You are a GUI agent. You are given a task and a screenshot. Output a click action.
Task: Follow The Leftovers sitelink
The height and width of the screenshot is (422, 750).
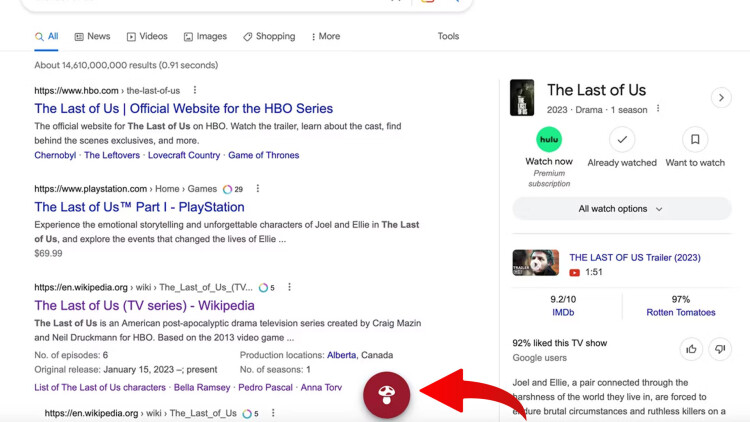[112, 155]
